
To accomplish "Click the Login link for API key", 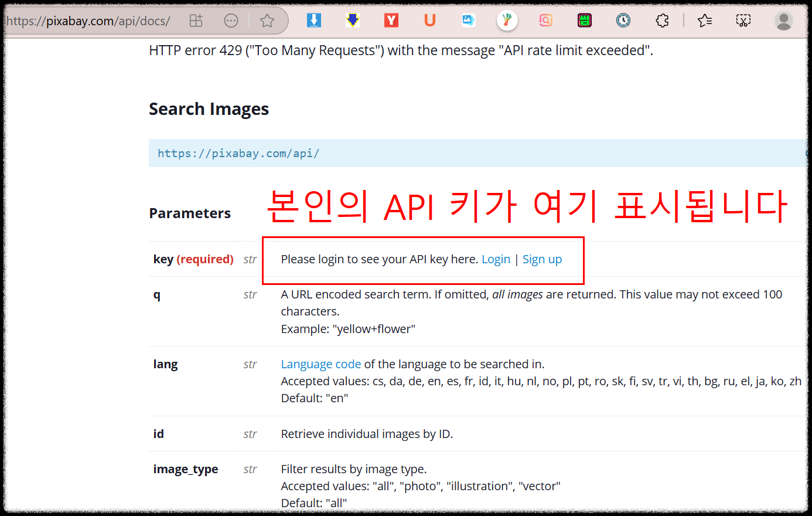I will click(x=496, y=259).
